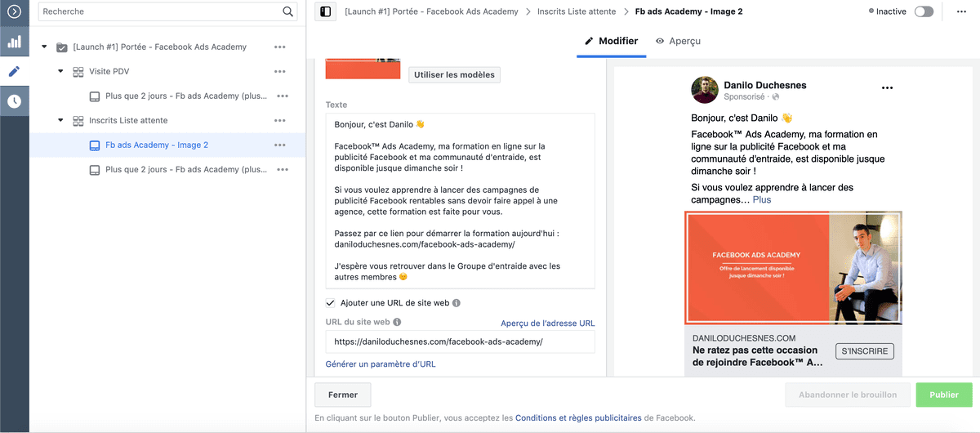Open the charts view icon in sidebar
The width and height of the screenshot is (980, 433).
pos(14,42)
